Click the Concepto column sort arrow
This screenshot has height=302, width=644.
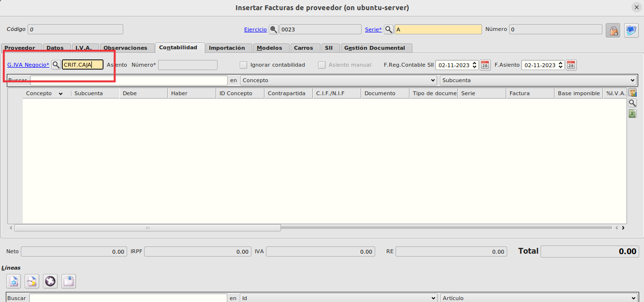(61, 94)
